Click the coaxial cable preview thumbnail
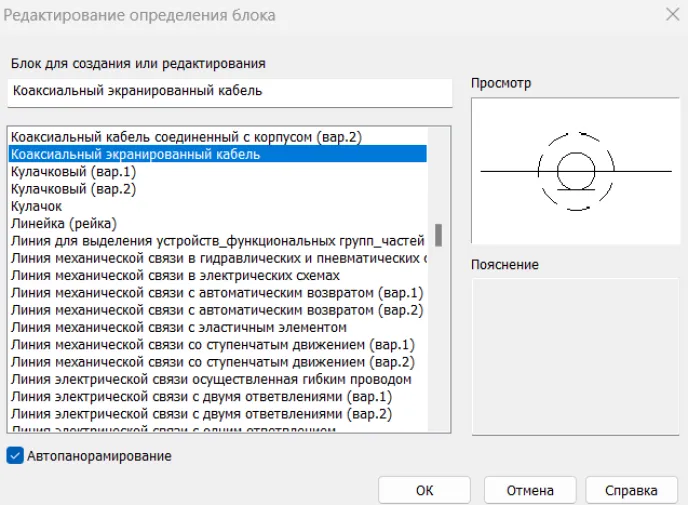This screenshot has height=505, width=688. pyautogui.click(x=575, y=171)
